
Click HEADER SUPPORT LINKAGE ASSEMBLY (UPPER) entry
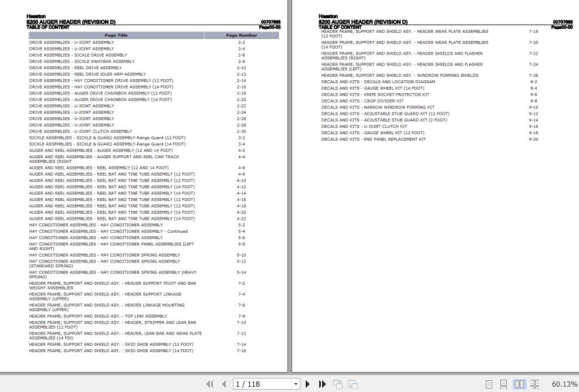[x=105, y=296]
